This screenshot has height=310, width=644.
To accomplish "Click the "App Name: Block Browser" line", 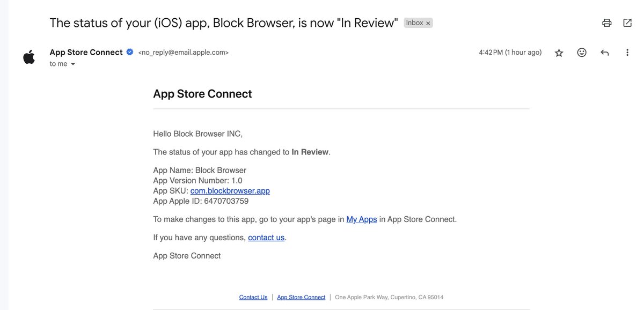I will (x=200, y=171).
